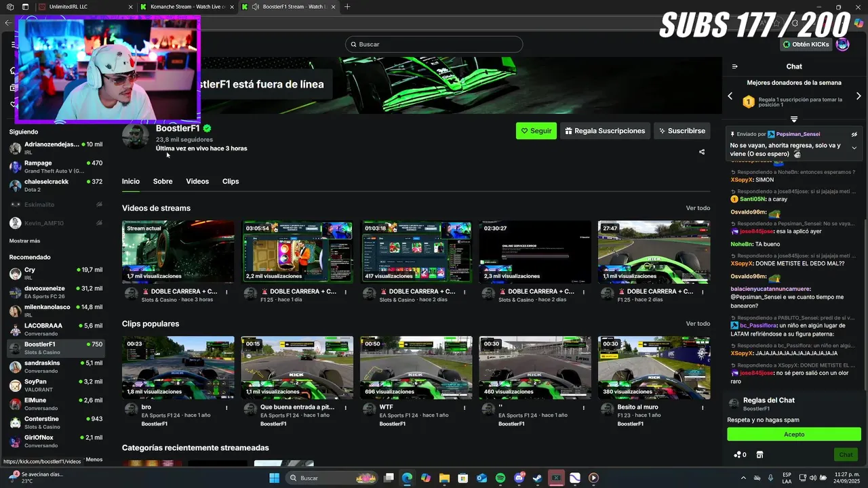Click Ver todo for Clips populares

point(698,324)
